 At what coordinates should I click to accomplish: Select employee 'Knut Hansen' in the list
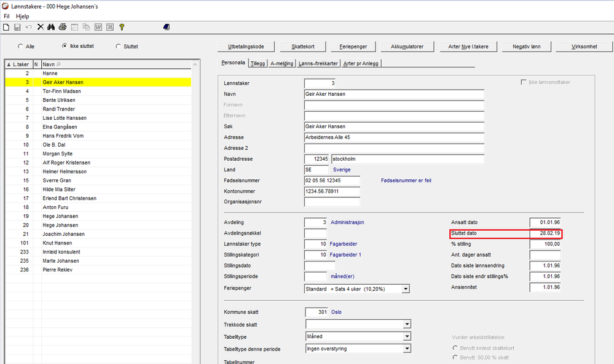[x=98, y=243]
